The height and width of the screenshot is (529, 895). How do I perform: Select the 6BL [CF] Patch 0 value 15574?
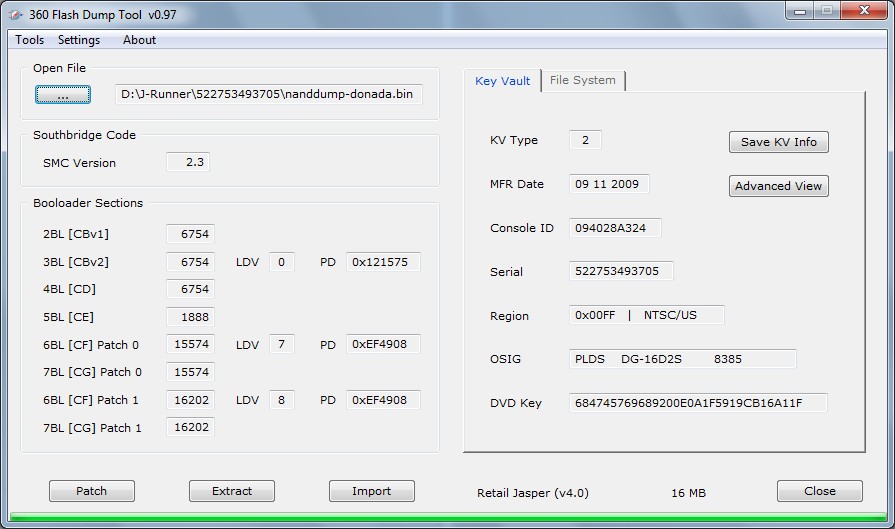191,344
